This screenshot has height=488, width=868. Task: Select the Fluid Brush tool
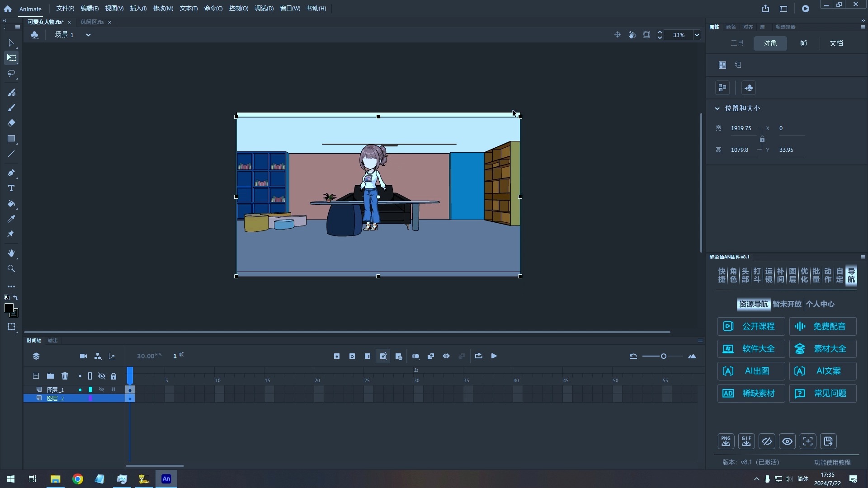[11, 92]
